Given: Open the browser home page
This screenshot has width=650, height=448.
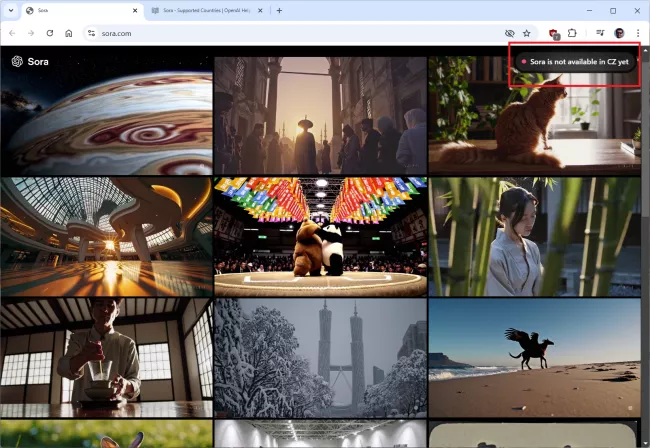Looking at the screenshot, I should 68,33.
